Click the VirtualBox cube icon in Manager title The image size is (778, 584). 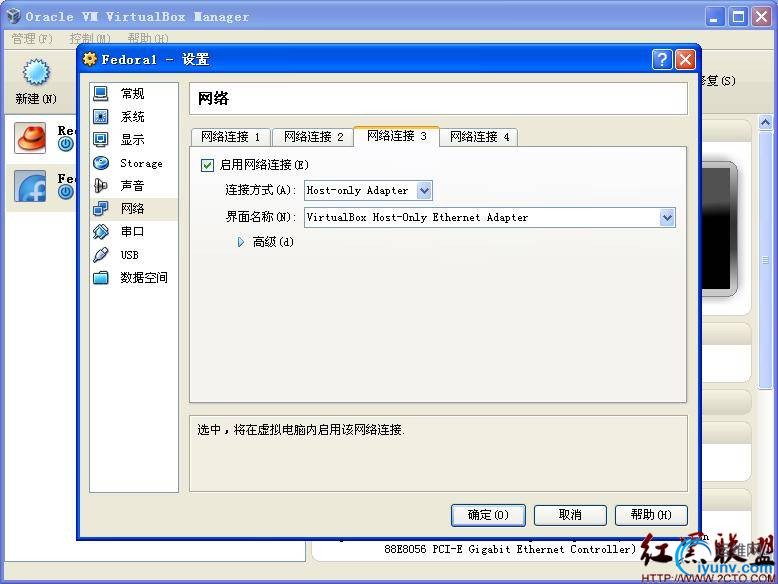[x=13, y=16]
